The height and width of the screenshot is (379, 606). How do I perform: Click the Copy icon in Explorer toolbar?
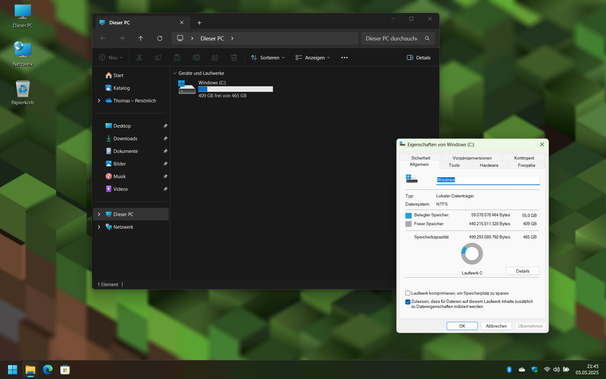pos(158,58)
